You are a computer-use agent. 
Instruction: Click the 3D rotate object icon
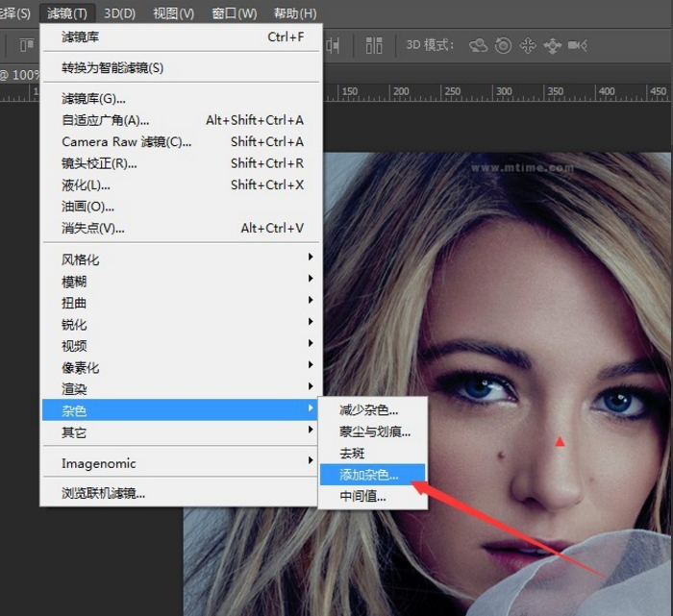(478, 45)
